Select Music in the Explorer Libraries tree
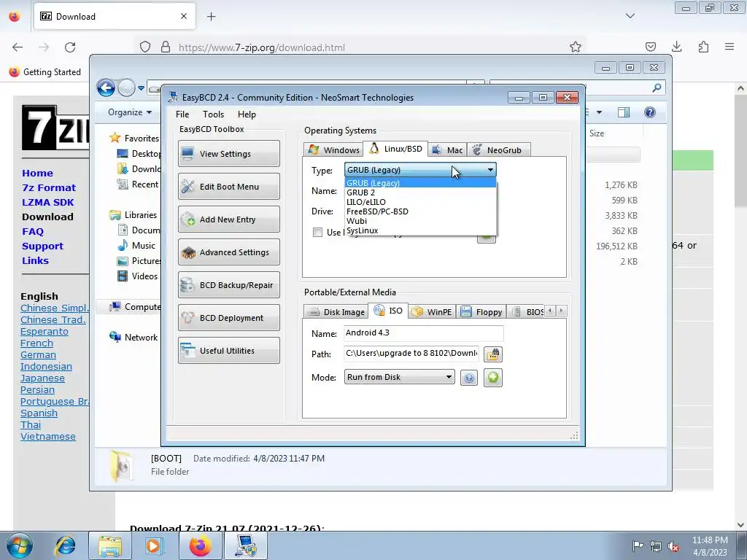 click(x=137, y=246)
